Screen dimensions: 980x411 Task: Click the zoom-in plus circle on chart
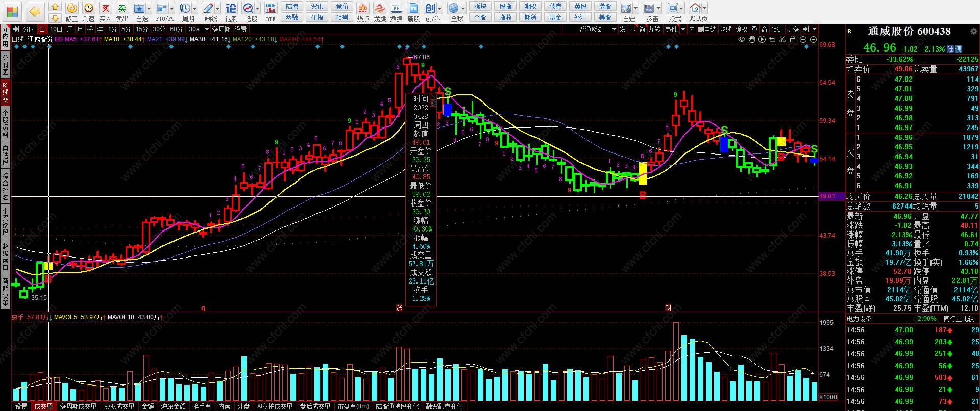point(803,39)
